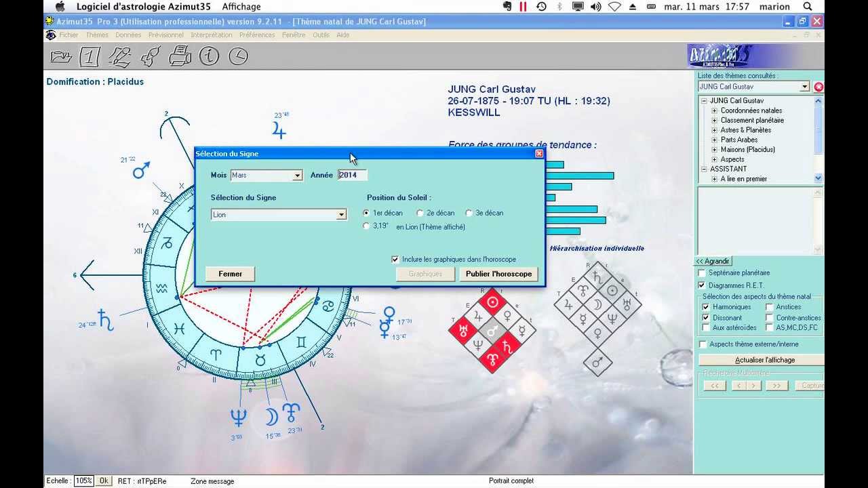Click the Mars cell at the bottom of the grey diamond
This screenshot has width=868, height=488.
point(597,363)
